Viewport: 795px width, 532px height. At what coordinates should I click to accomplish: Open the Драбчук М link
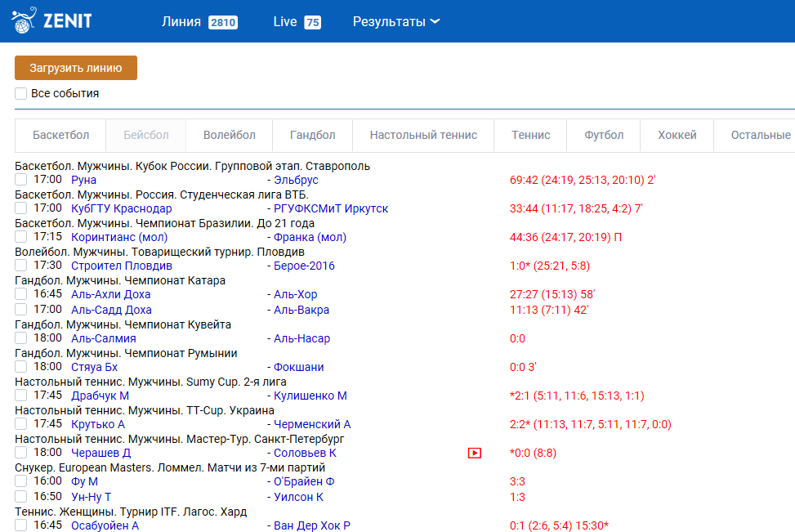click(100, 396)
